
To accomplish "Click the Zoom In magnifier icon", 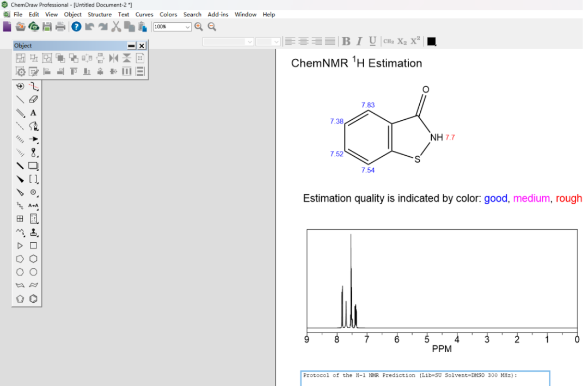I will [x=199, y=27].
